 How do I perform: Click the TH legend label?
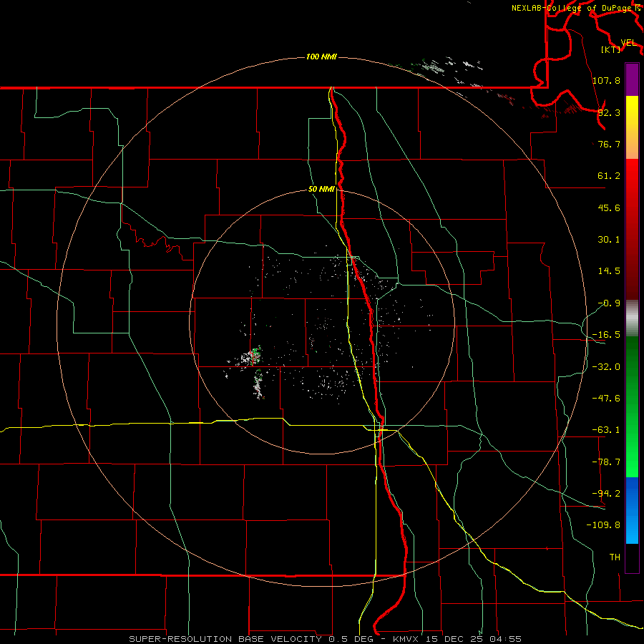click(615, 557)
